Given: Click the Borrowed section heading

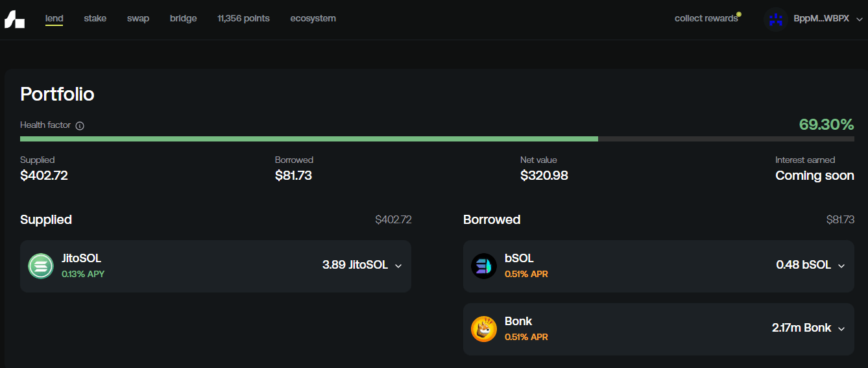Looking at the screenshot, I should point(492,219).
